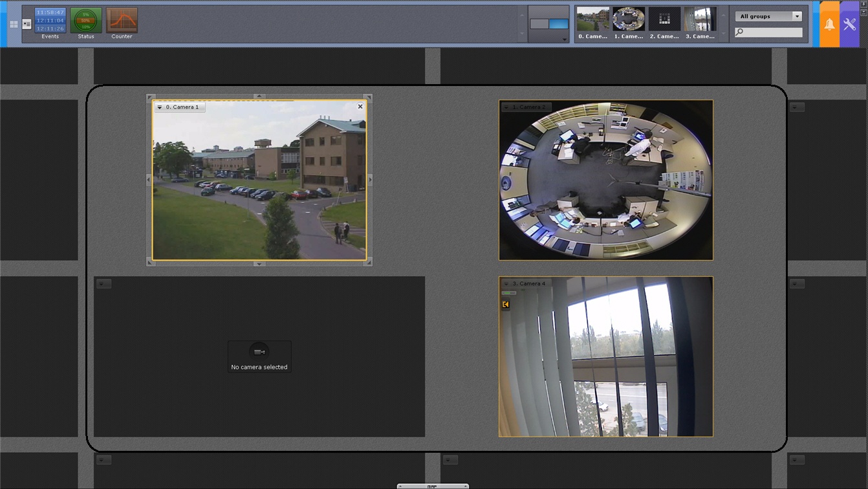Close the Camera 1 view cell

tap(360, 107)
